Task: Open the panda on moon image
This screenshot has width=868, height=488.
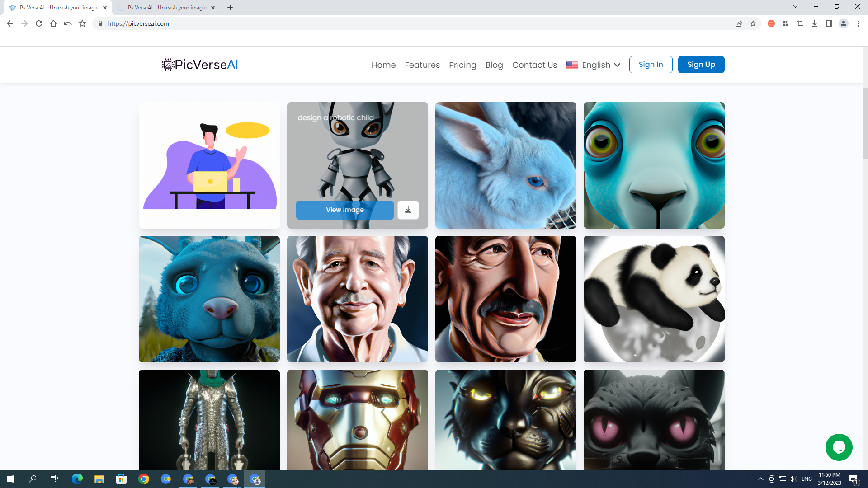Action: (654, 299)
